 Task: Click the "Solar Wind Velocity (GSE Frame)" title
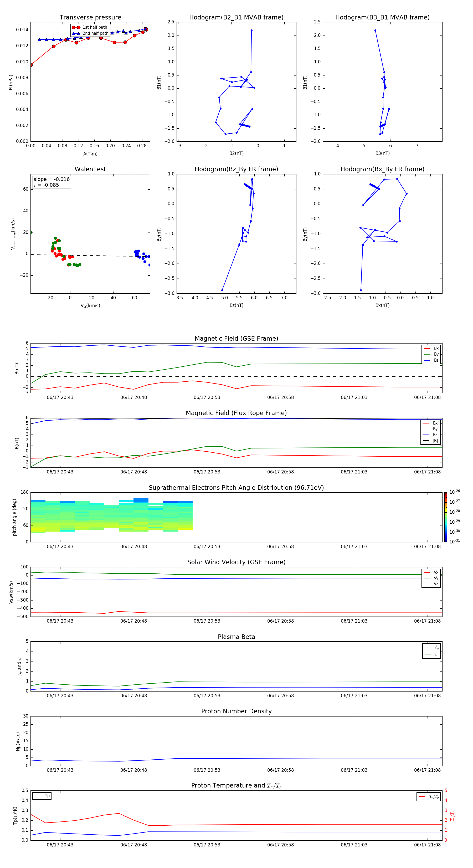tap(236, 562)
